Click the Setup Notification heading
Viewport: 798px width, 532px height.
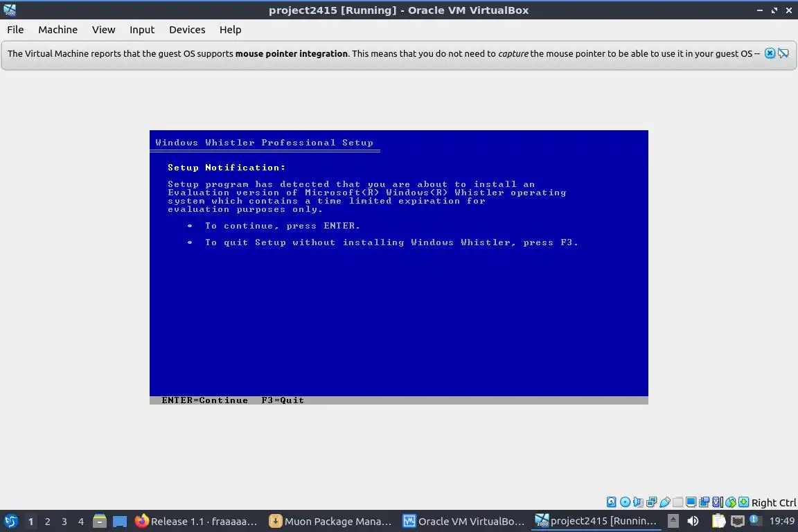227,168
